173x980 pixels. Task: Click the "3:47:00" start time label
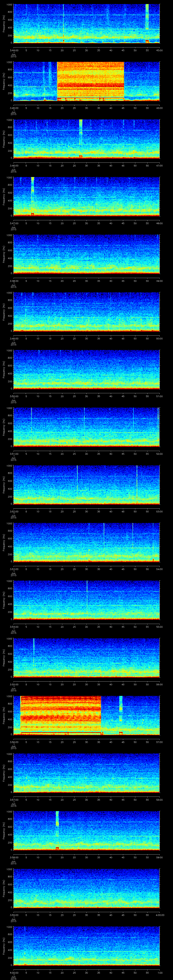click(x=14, y=223)
